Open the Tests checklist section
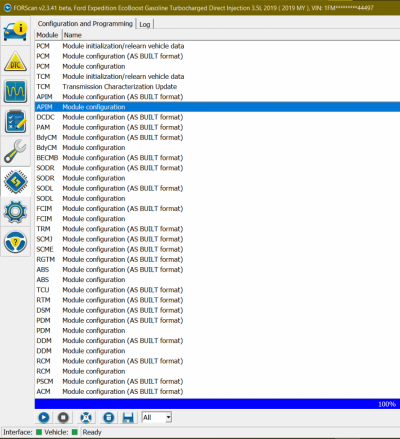The height and width of the screenshot is (439, 400). click(x=15, y=121)
